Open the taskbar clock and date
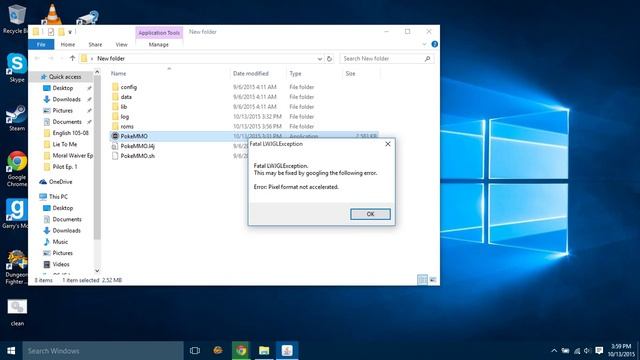Screen dimensions: 640x360 click(620, 350)
